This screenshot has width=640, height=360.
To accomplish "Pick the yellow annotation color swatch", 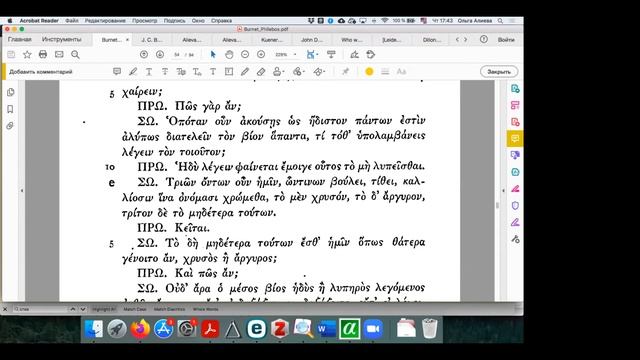I will pyautogui.click(x=369, y=71).
